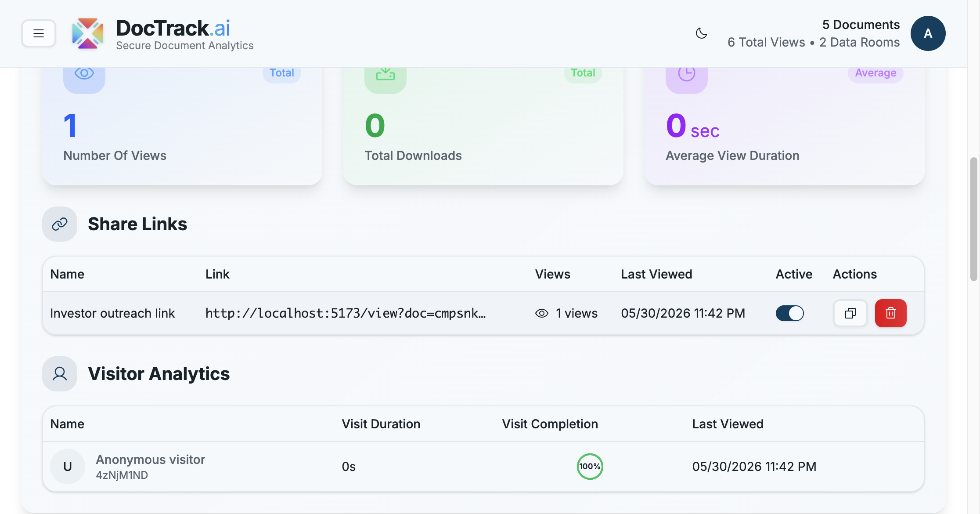980x514 pixels.
Task: Click the eye icon on views card
Action: pyautogui.click(x=84, y=74)
